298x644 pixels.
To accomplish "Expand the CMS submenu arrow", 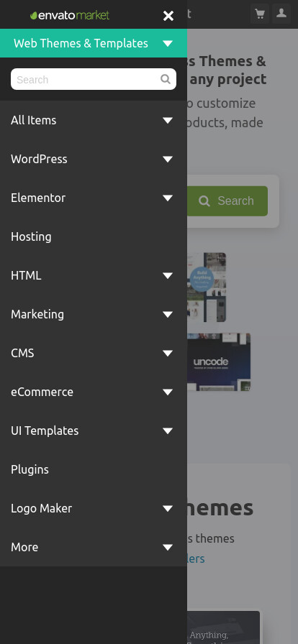I will point(168,353).
